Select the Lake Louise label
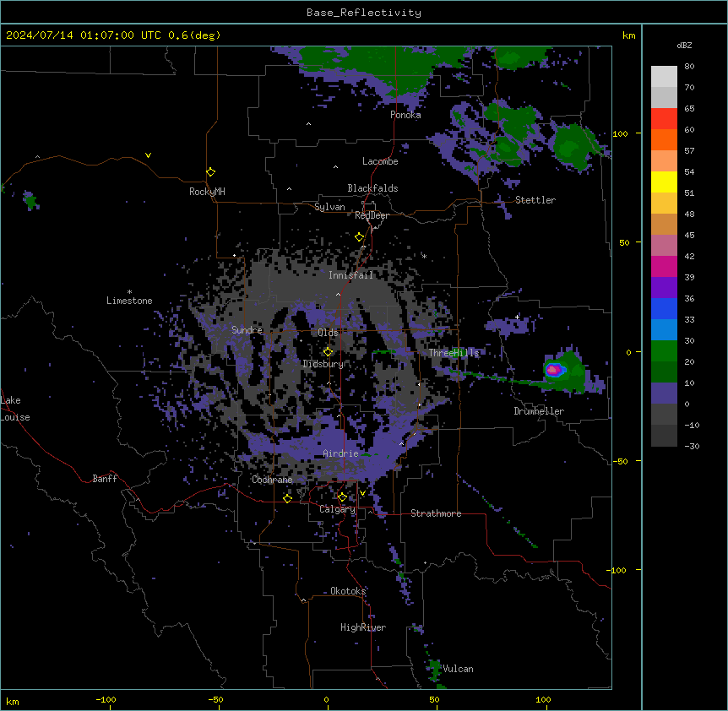The width and height of the screenshot is (728, 711). coord(14,409)
